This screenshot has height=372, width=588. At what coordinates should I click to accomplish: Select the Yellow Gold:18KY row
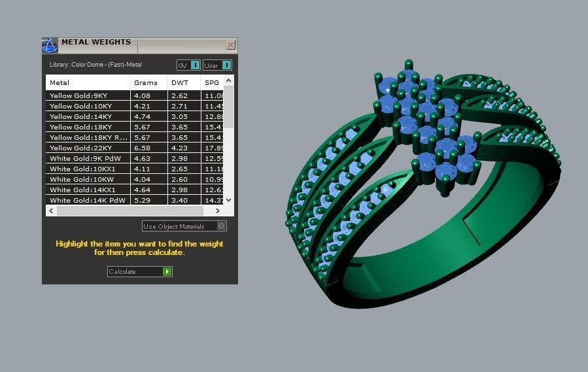click(135, 127)
